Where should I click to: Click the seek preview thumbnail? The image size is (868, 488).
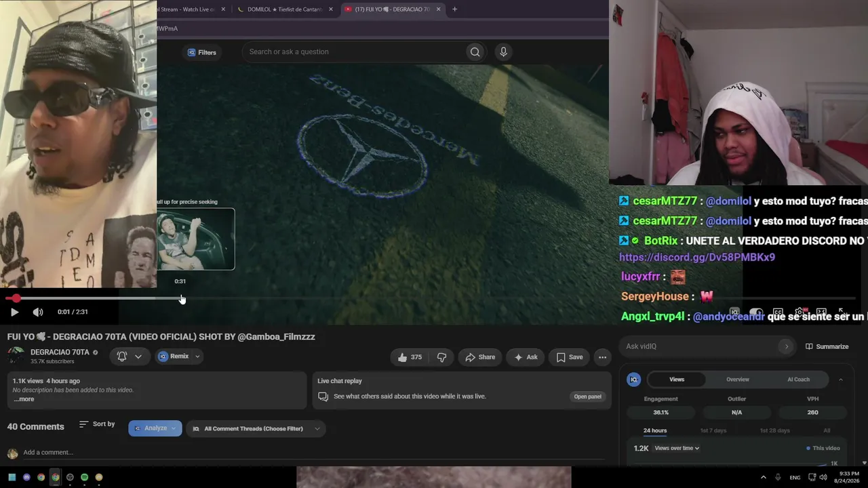pyautogui.click(x=196, y=239)
